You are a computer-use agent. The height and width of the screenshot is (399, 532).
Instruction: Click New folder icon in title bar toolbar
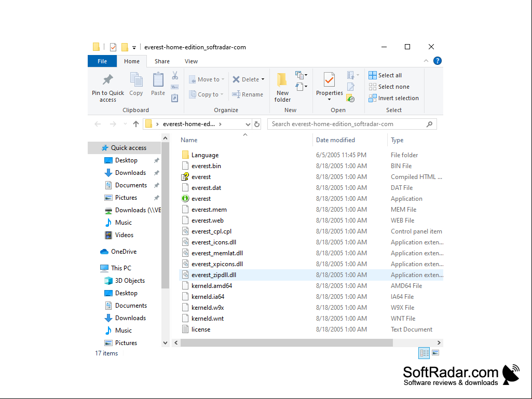click(125, 47)
